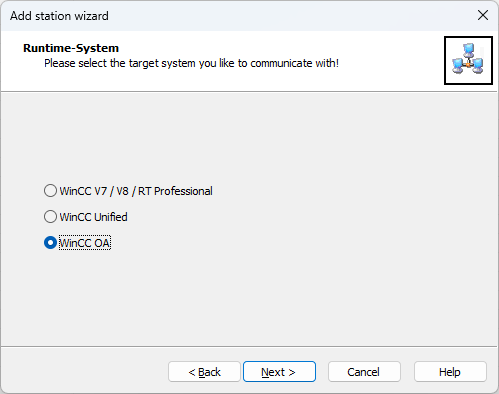The width and height of the screenshot is (499, 394).
Task: Click the focused 'WinCC OA' label text
Action: (85, 243)
